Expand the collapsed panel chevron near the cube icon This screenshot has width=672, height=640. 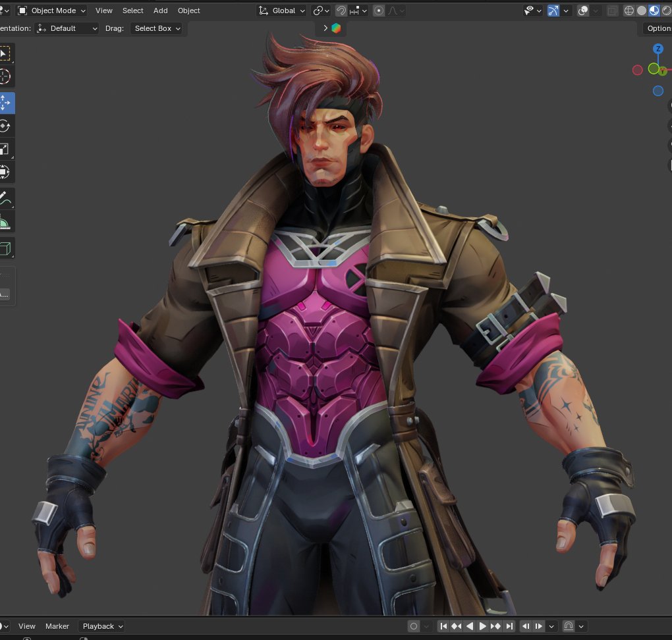tap(325, 28)
